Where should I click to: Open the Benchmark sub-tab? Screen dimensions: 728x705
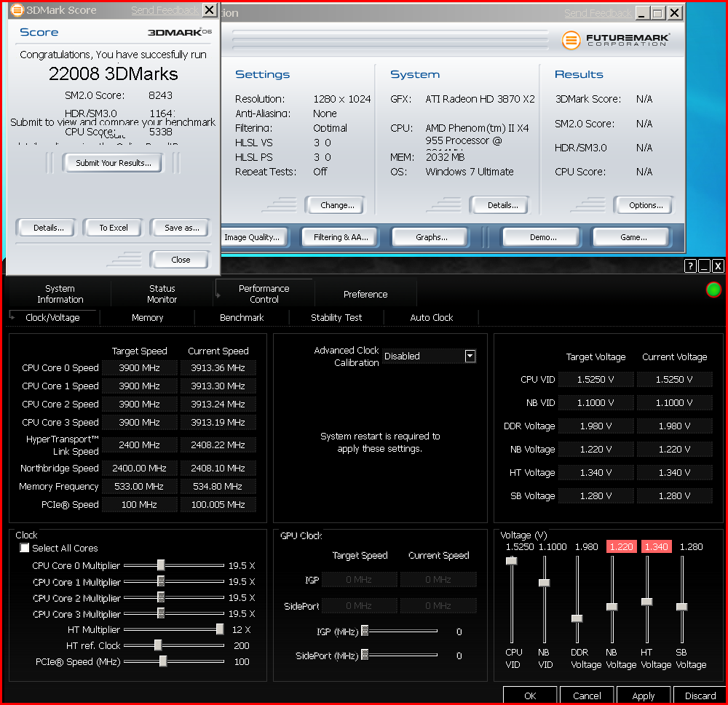click(242, 317)
